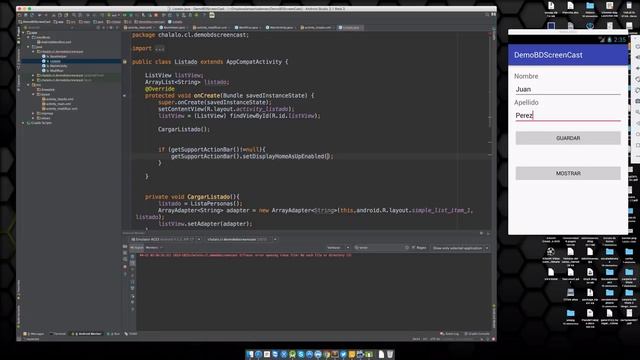Click the DemoBDScreenCast title in emulator
640x360 pixels.
click(548, 55)
